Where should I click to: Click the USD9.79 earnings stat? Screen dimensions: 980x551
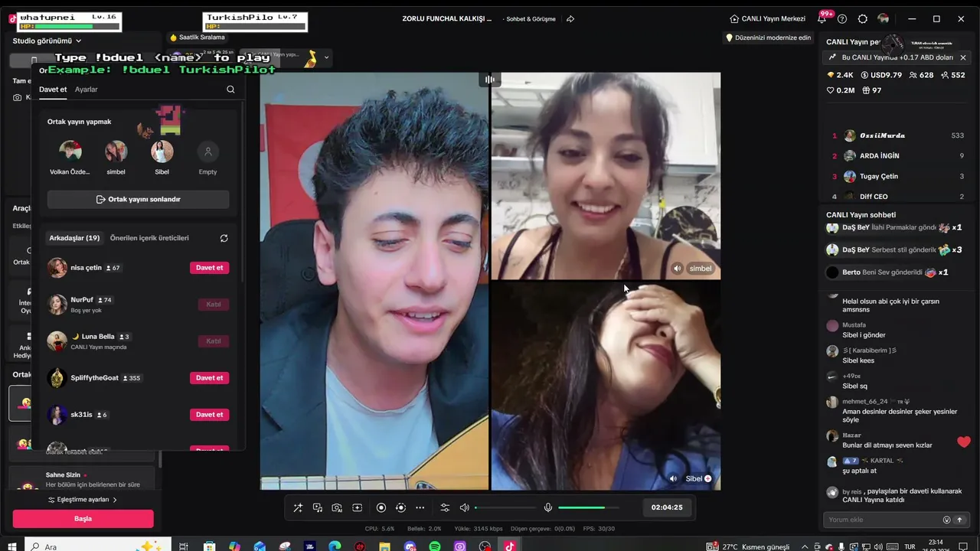tap(881, 75)
